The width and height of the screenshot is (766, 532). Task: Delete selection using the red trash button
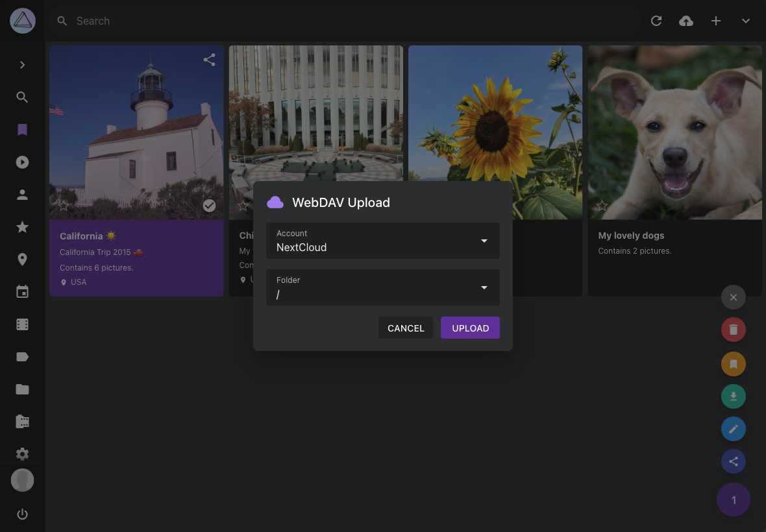coord(734,330)
